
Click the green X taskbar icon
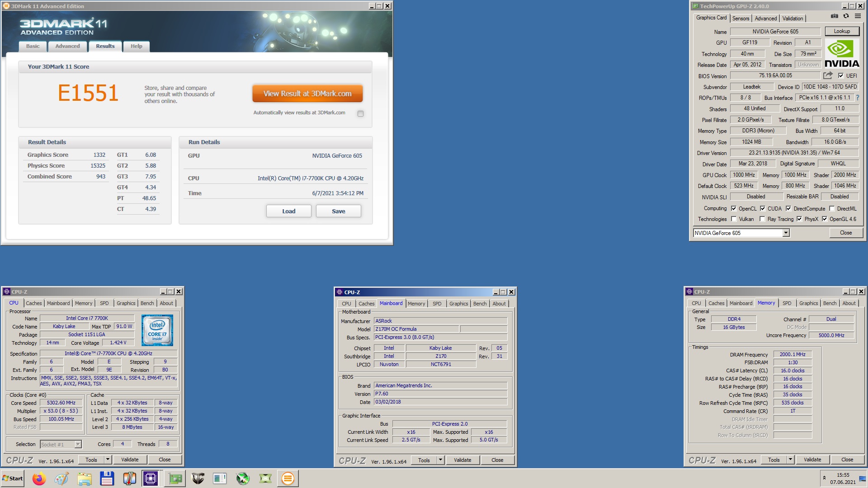click(x=265, y=478)
